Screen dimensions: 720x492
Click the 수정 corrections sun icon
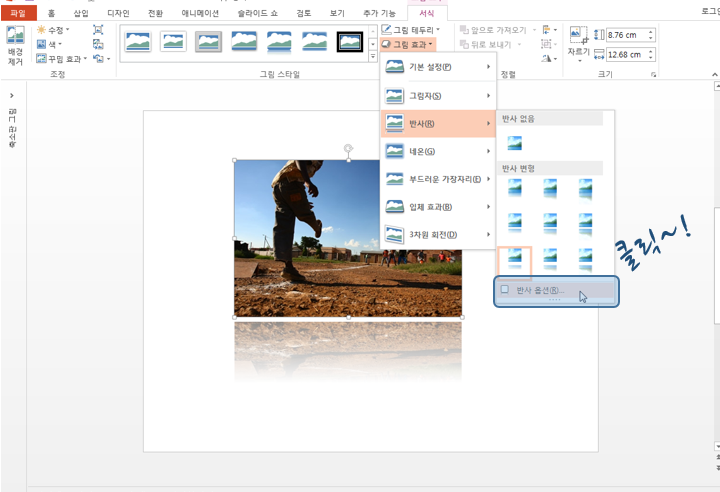(41, 30)
